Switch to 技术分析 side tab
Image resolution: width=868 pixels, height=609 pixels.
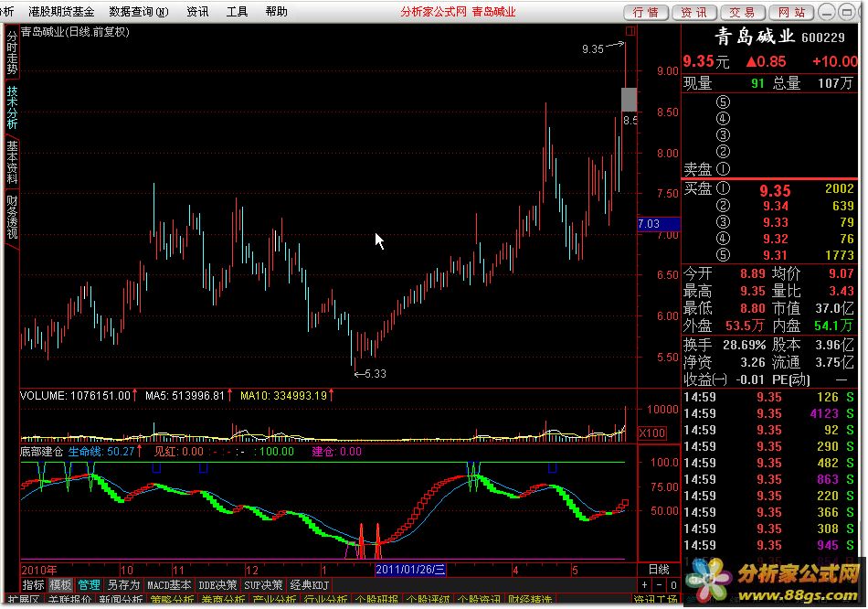(x=12, y=107)
